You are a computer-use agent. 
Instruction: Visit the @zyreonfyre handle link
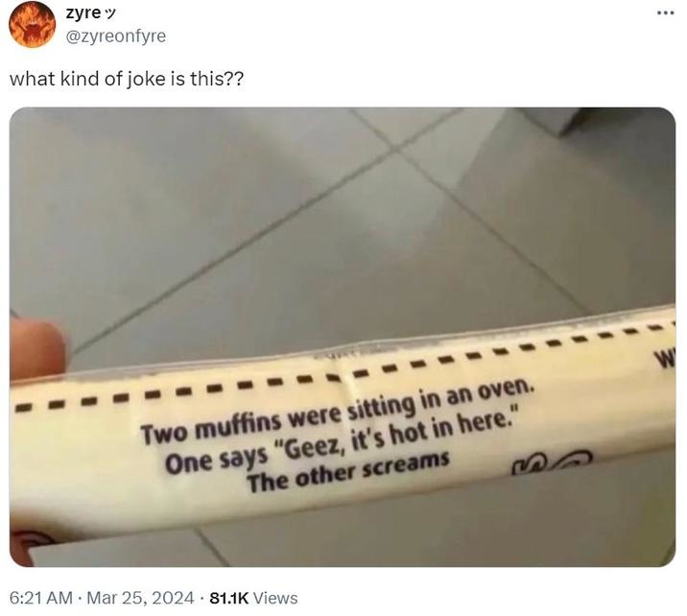116,36
